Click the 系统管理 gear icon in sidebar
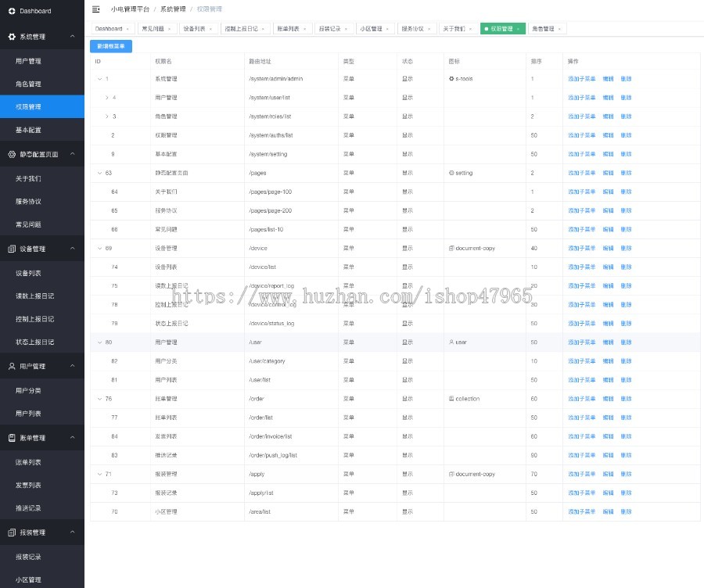Image resolution: width=704 pixels, height=588 pixels. tap(12, 37)
